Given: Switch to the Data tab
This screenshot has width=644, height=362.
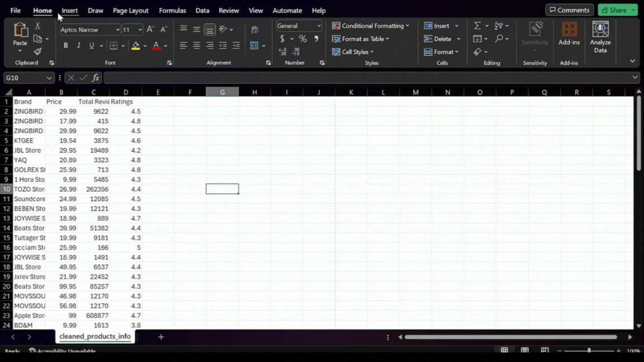Looking at the screenshot, I should pos(202,10).
